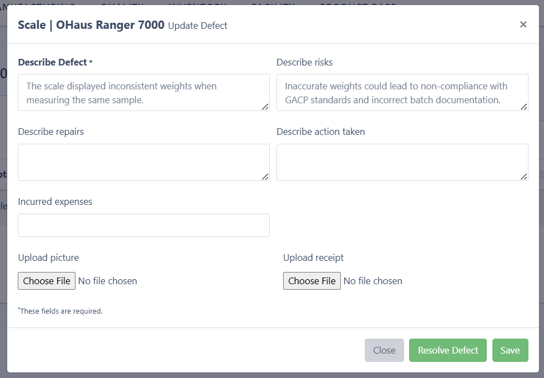Click the 'Upload picture' label

pyautogui.click(x=48, y=258)
